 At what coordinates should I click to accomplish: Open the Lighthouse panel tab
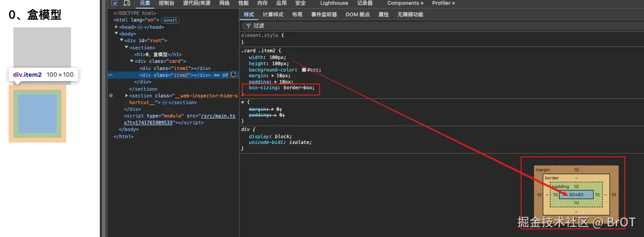[x=334, y=3]
